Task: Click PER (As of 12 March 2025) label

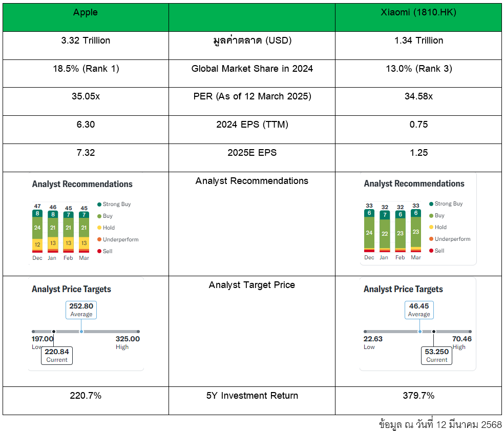Action: click(253, 96)
